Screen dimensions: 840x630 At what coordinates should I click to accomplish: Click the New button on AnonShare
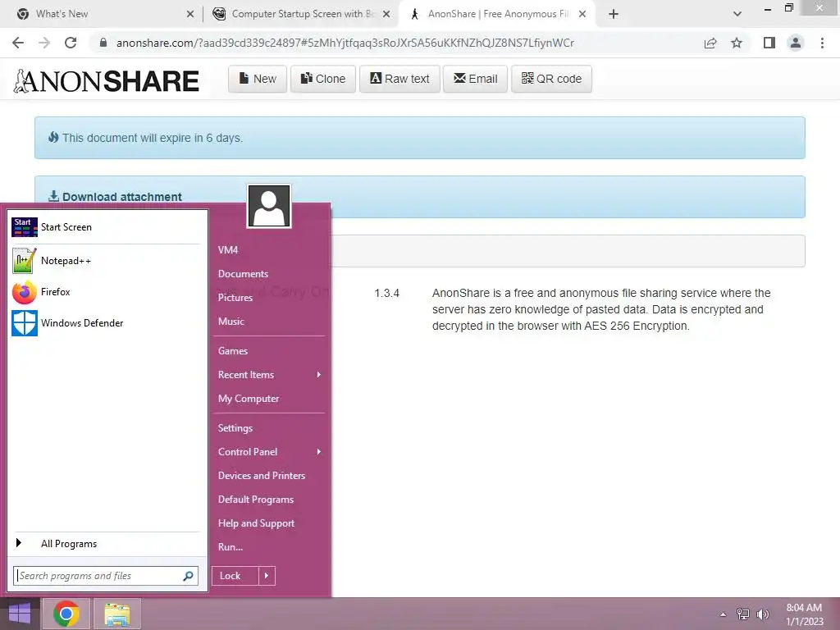[x=258, y=79]
